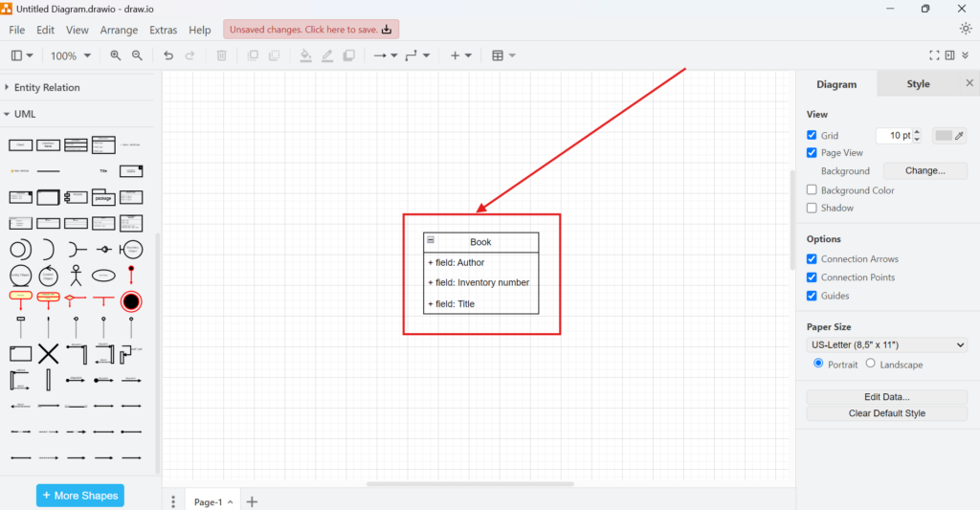Switch appearance with the sun icon
980x510 pixels.
[965, 29]
